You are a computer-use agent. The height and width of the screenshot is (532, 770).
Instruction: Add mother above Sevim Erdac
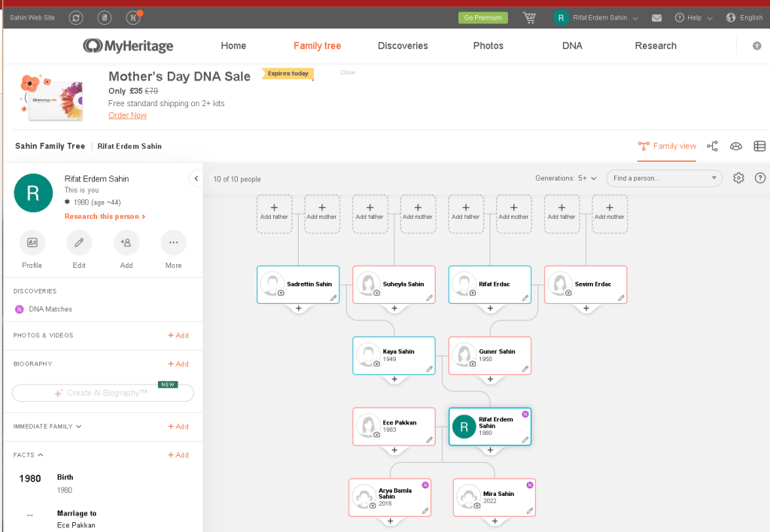[610, 214]
